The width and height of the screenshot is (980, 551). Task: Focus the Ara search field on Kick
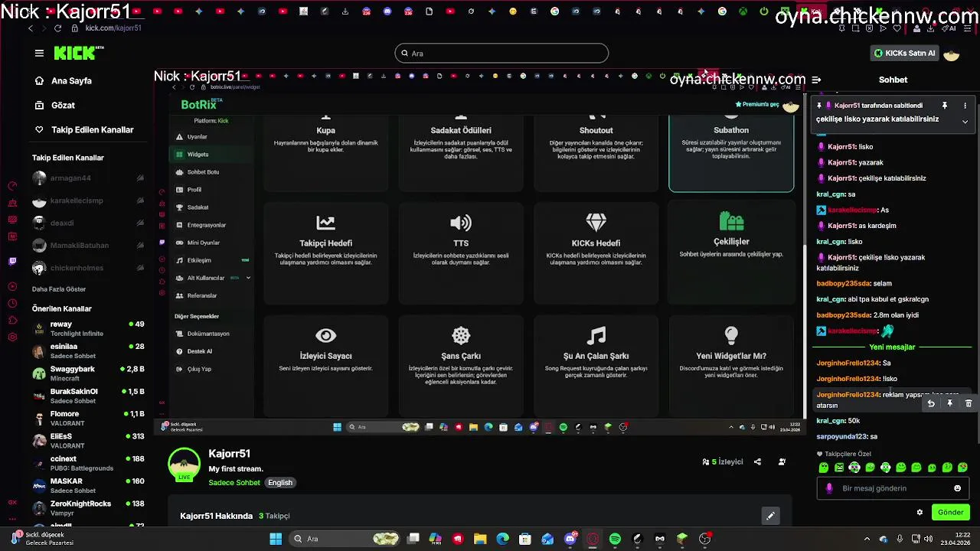coord(501,53)
